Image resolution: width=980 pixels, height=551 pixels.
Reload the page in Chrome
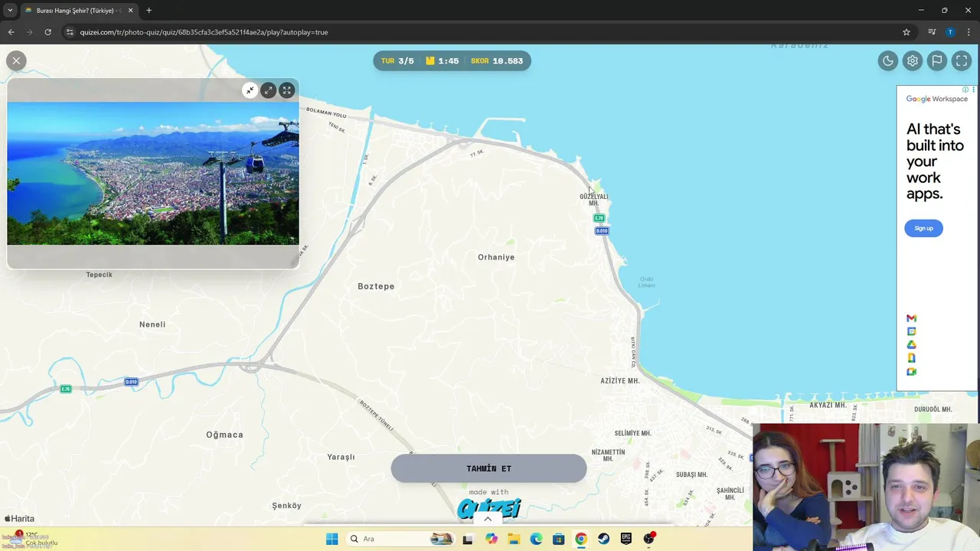point(47,32)
